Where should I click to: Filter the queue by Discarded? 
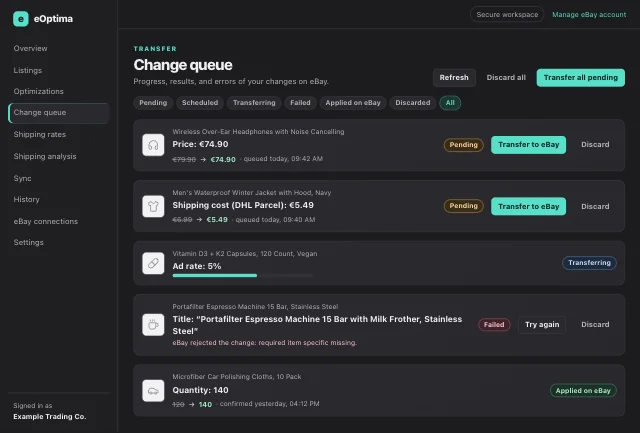pyautogui.click(x=413, y=103)
